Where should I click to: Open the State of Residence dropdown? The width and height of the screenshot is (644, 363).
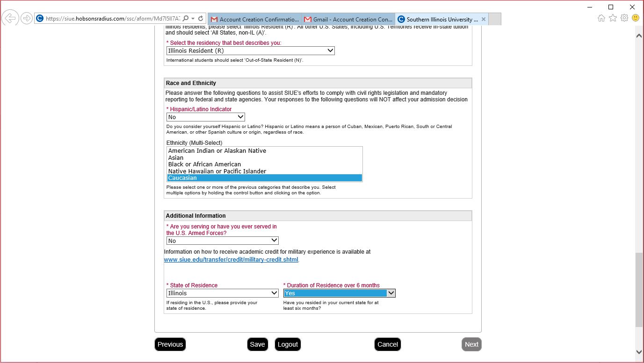click(223, 293)
